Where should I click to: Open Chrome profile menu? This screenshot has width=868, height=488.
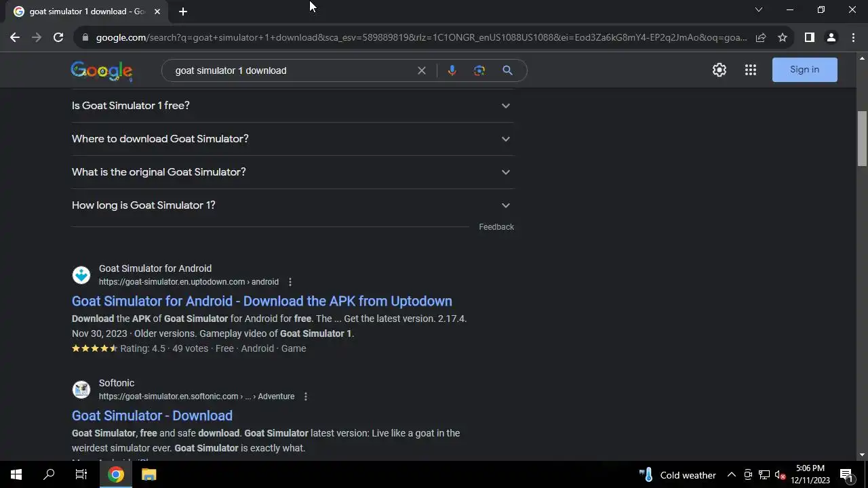(831, 37)
